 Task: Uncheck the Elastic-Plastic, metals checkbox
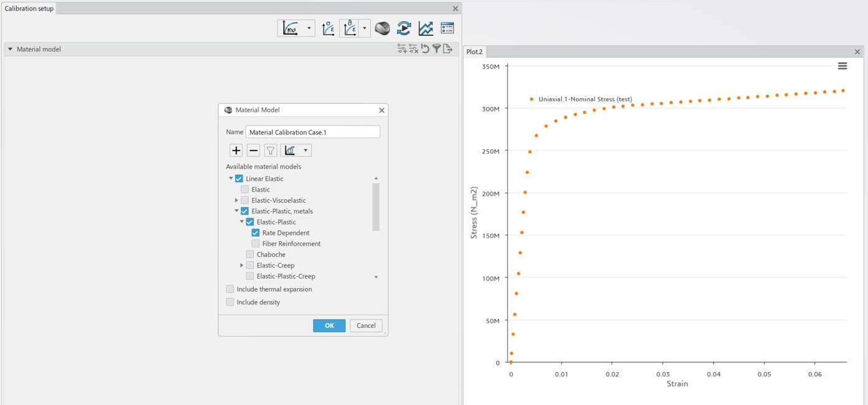point(245,211)
